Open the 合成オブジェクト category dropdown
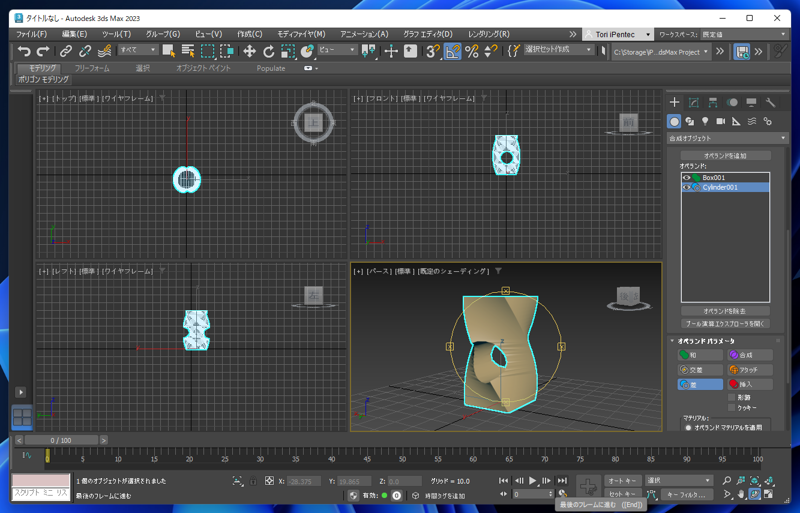This screenshot has width=800, height=513. pos(728,138)
